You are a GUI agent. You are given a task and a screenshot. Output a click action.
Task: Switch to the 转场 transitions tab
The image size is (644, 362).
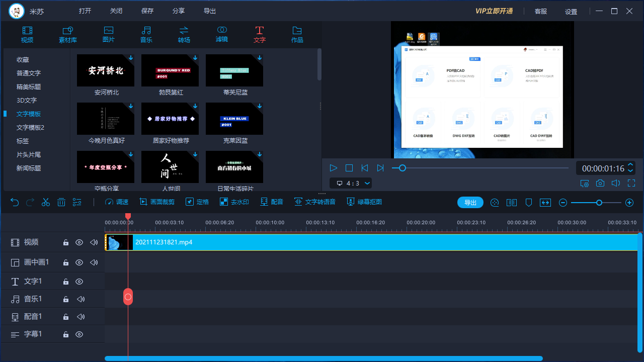click(184, 34)
